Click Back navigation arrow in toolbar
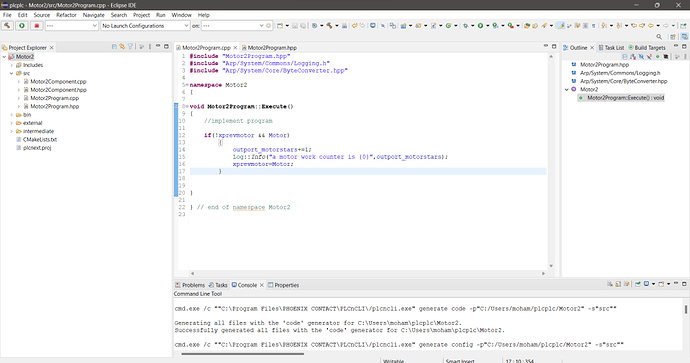Image resolution: width=690 pixels, height=363 pixels. (x=651, y=26)
